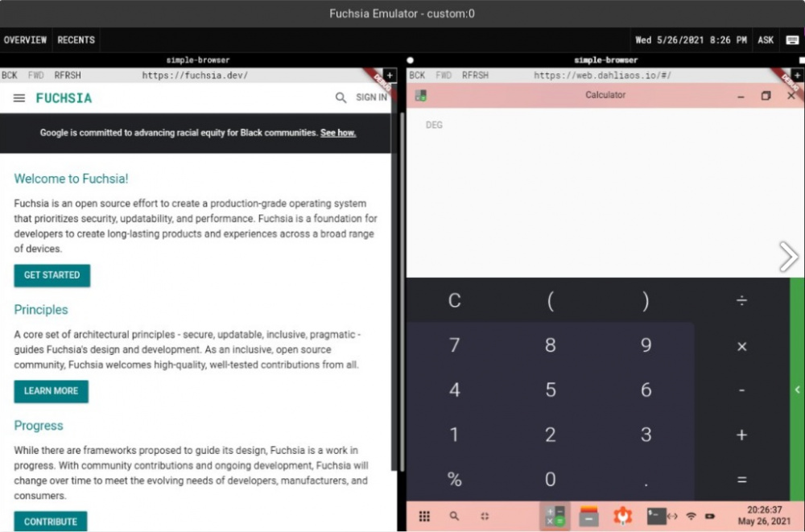Click the 0 key on the Calculator
This screenshot has width=805, height=532.
coord(550,480)
